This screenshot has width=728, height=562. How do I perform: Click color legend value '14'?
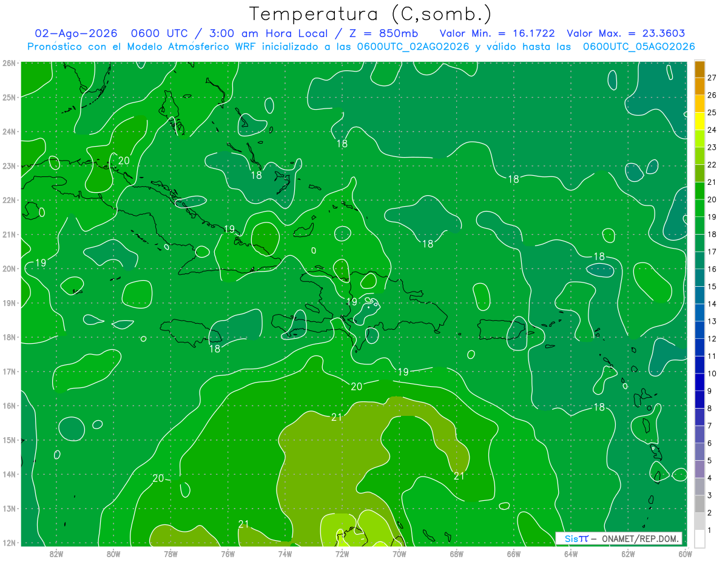click(x=712, y=304)
